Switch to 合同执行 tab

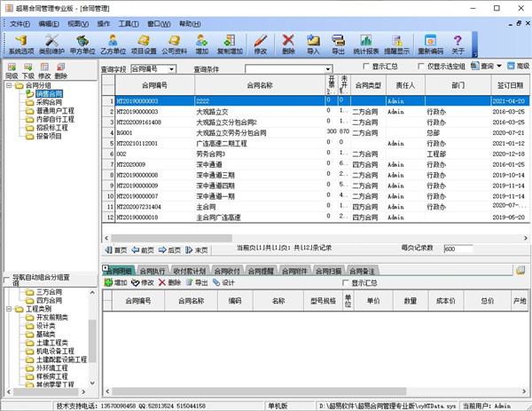pyautogui.click(x=153, y=271)
